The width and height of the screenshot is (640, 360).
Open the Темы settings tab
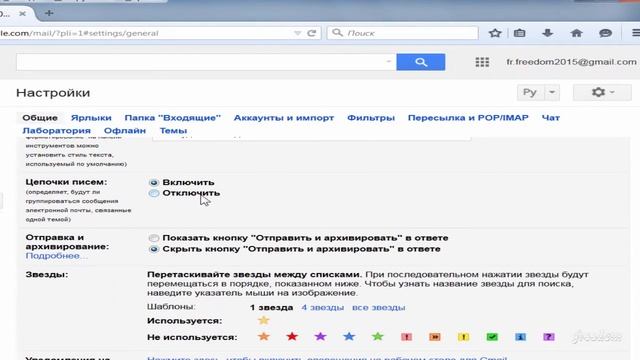click(x=173, y=131)
